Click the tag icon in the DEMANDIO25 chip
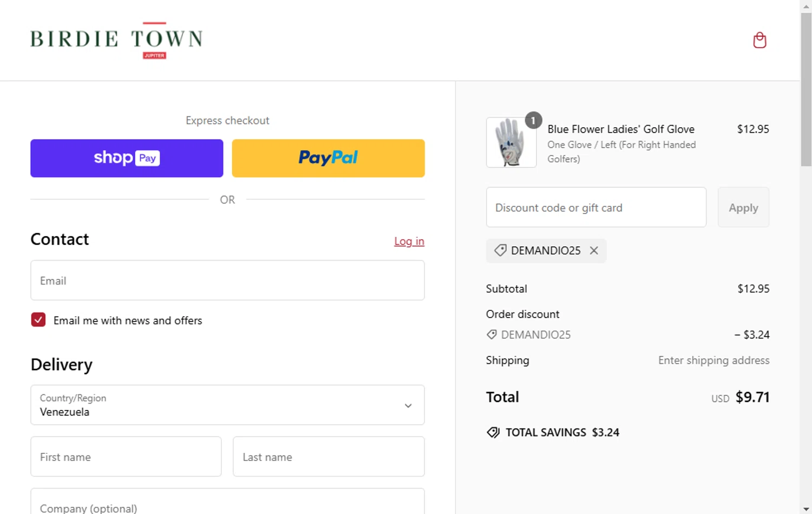 pos(500,250)
